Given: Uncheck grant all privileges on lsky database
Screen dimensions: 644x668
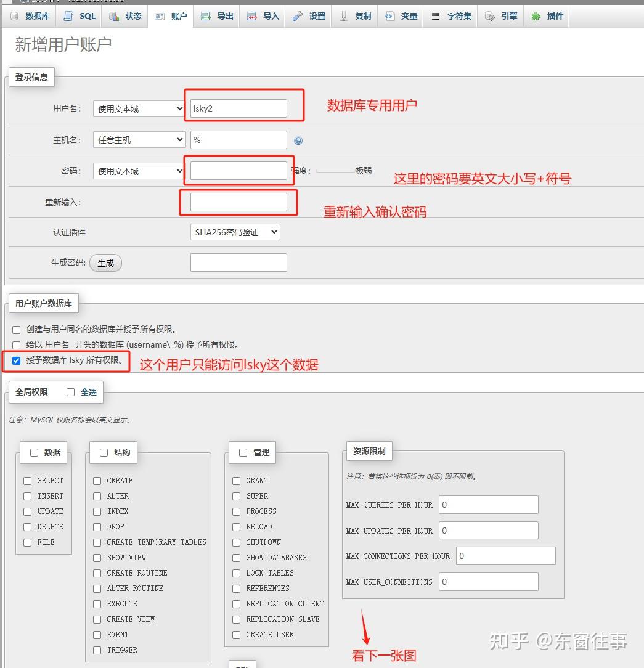Looking at the screenshot, I should click(17, 360).
